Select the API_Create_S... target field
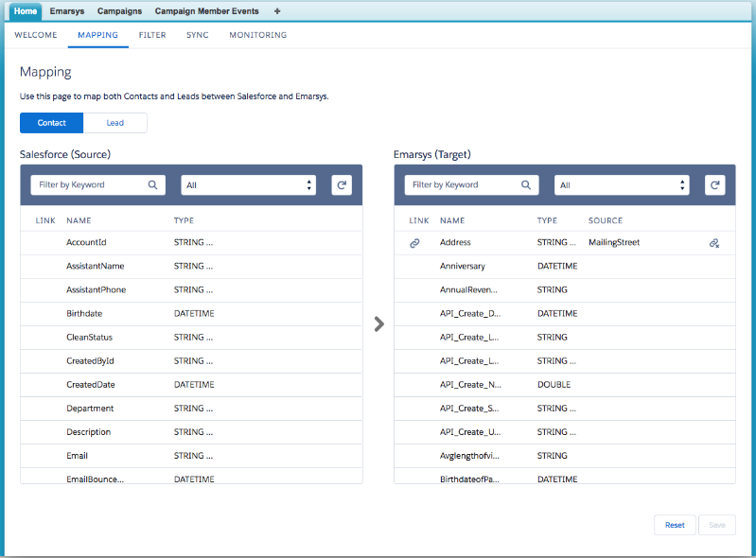The image size is (756, 558). pos(565,409)
